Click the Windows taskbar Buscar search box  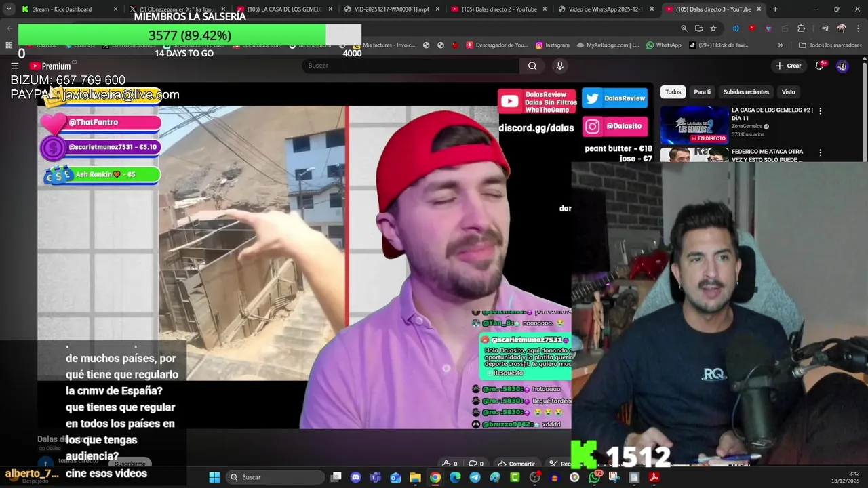(275, 477)
